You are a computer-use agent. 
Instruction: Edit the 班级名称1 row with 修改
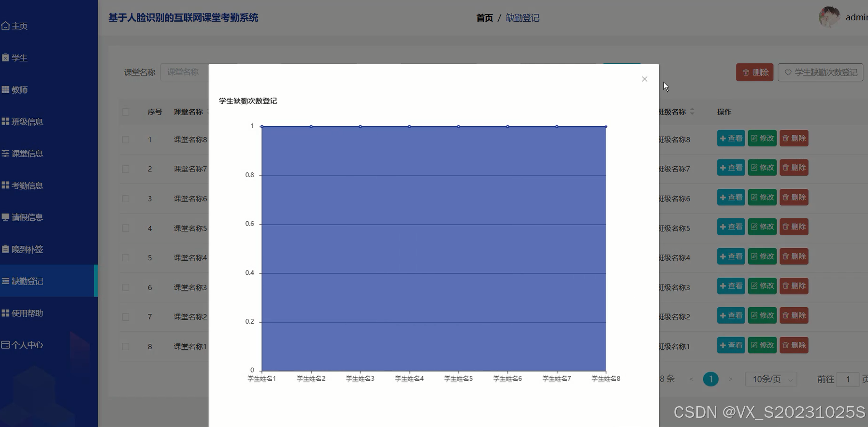(762, 345)
